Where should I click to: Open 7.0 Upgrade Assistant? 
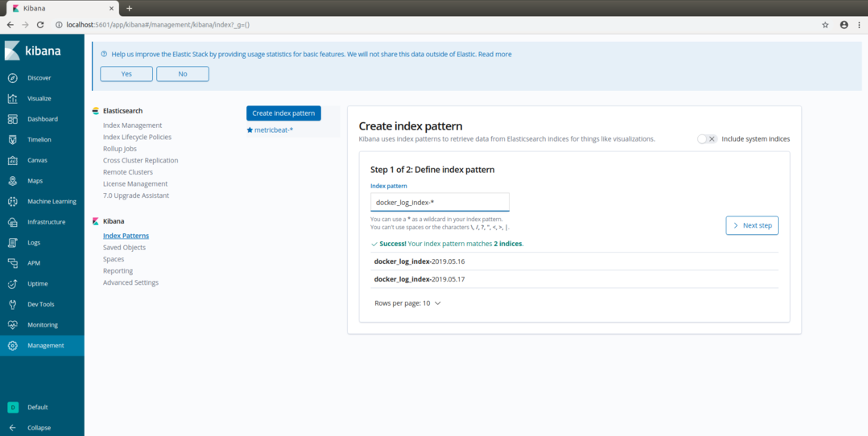coord(136,195)
